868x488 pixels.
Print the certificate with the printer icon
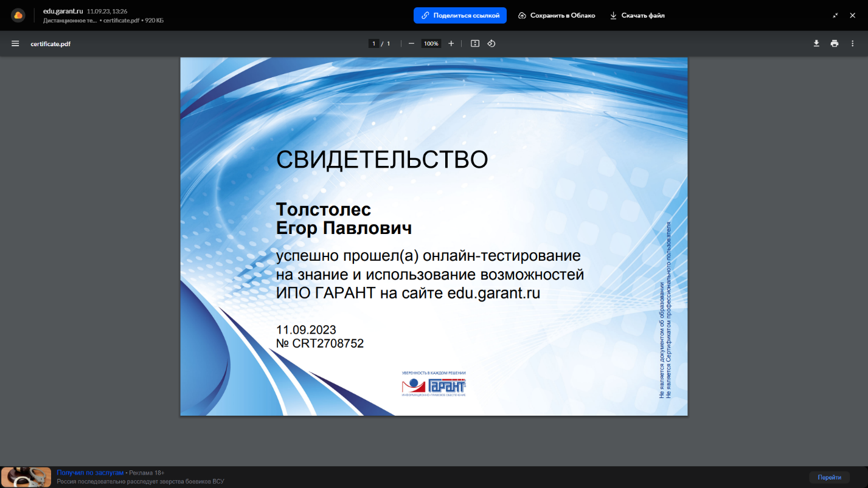pos(835,44)
